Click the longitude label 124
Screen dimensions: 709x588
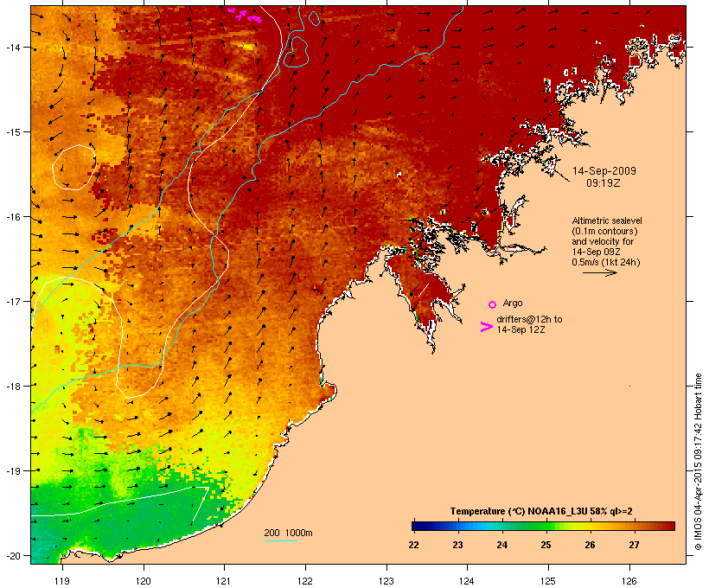point(467,581)
